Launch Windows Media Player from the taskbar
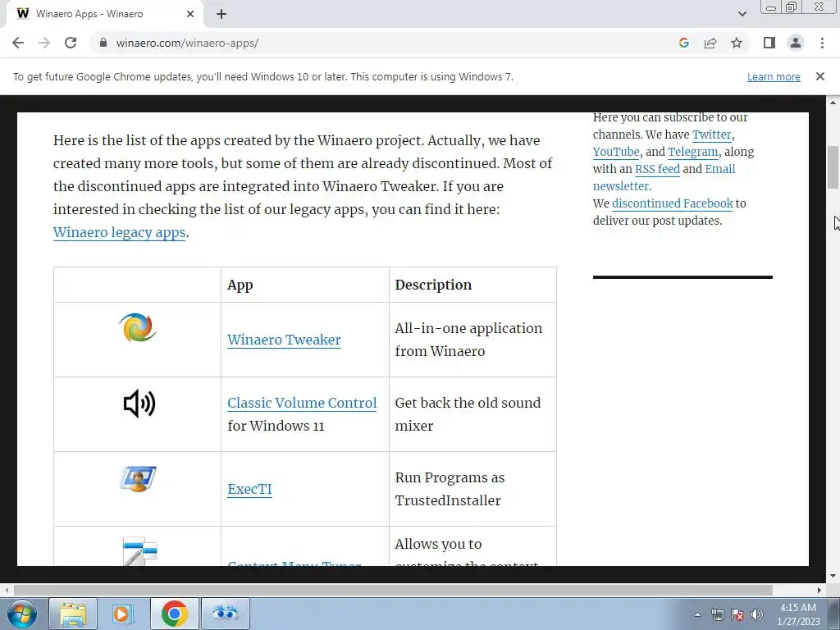 coord(123,614)
